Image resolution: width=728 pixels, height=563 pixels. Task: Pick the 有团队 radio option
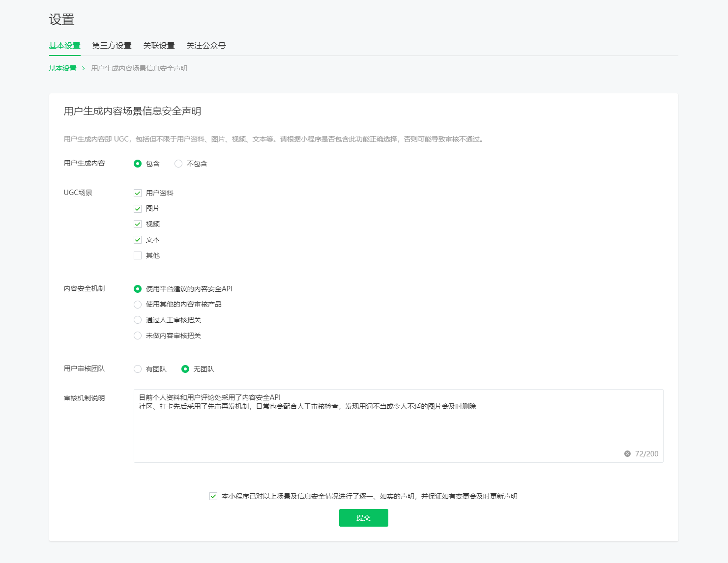(138, 369)
